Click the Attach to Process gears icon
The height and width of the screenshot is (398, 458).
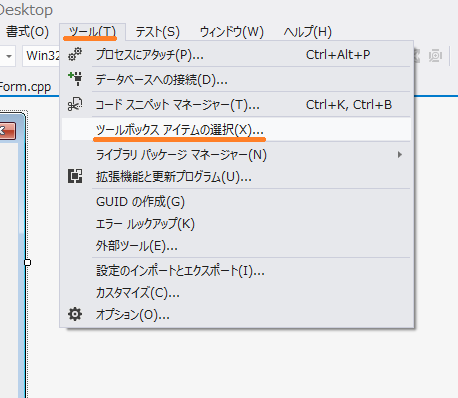[x=75, y=54]
